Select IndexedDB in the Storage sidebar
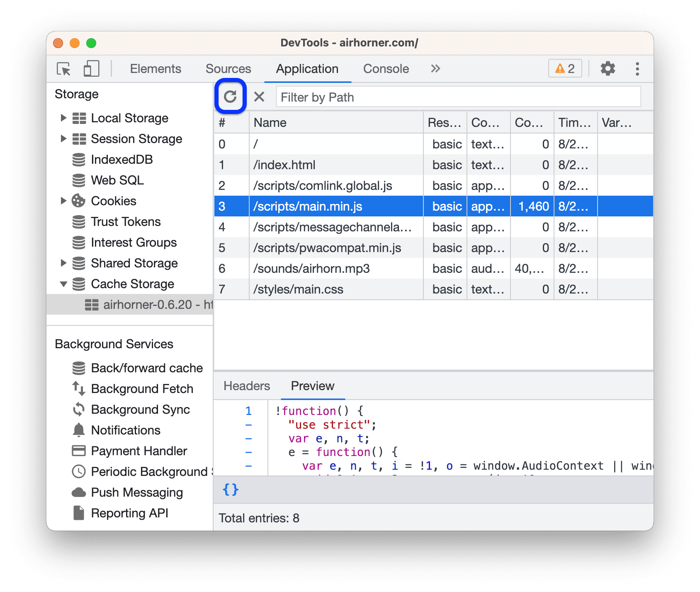This screenshot has width=700, height=592. 122,160
